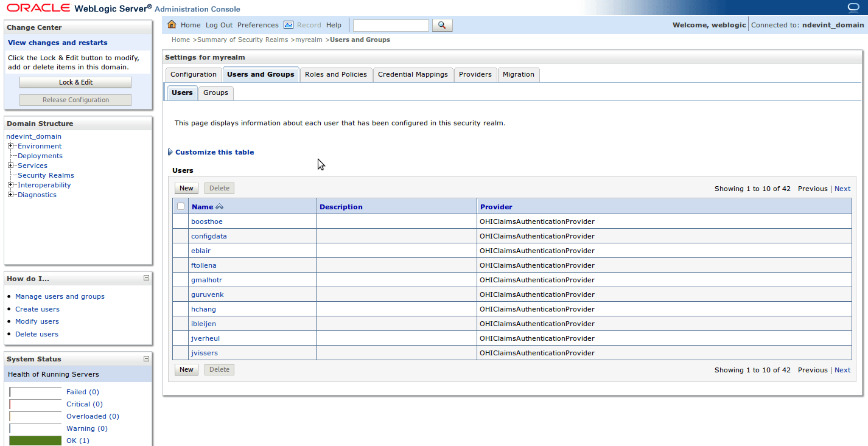Click the New button above the Users table

click(x=186, y=188)
